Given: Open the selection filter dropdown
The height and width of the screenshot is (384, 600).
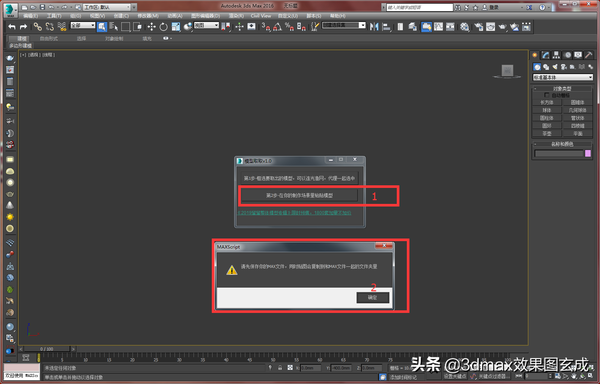Looking at the screenshot, I should point(83,25).
